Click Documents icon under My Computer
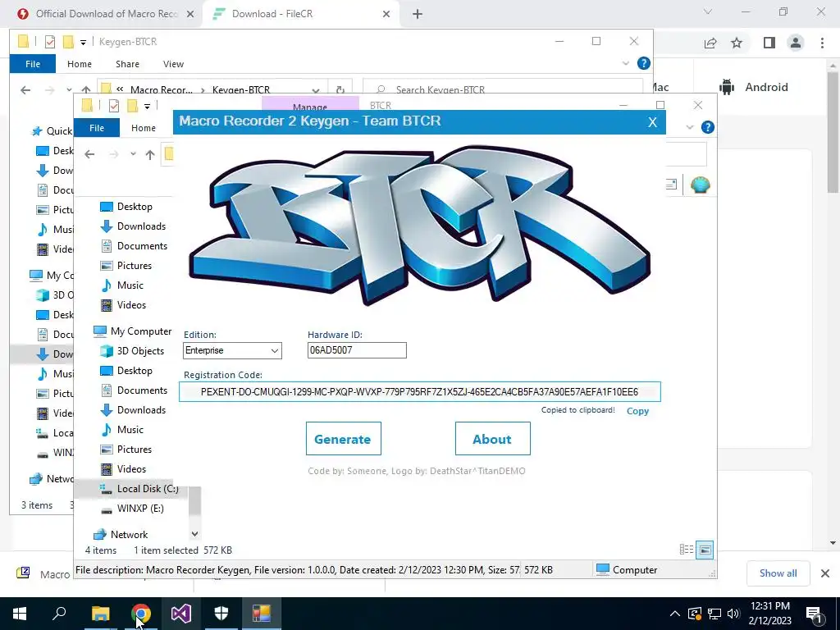The height and width of the screenshot is (630, 840). [x=107, y=390]
